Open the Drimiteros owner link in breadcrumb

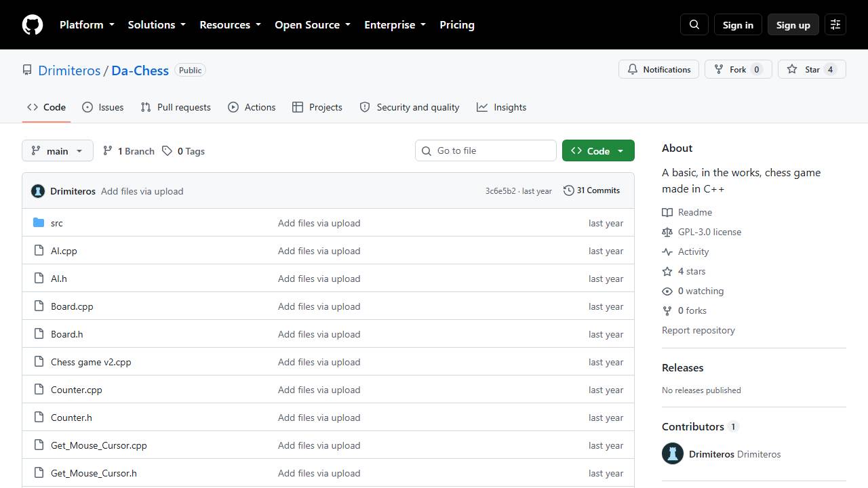click(69, 70)
